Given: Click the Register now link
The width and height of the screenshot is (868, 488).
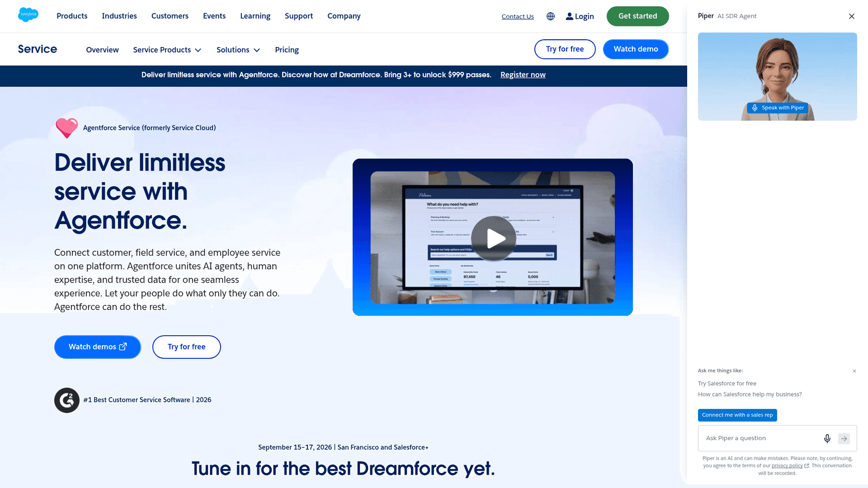Looking at the screenshot, I should pyautogui.click(x=523, y=75).
